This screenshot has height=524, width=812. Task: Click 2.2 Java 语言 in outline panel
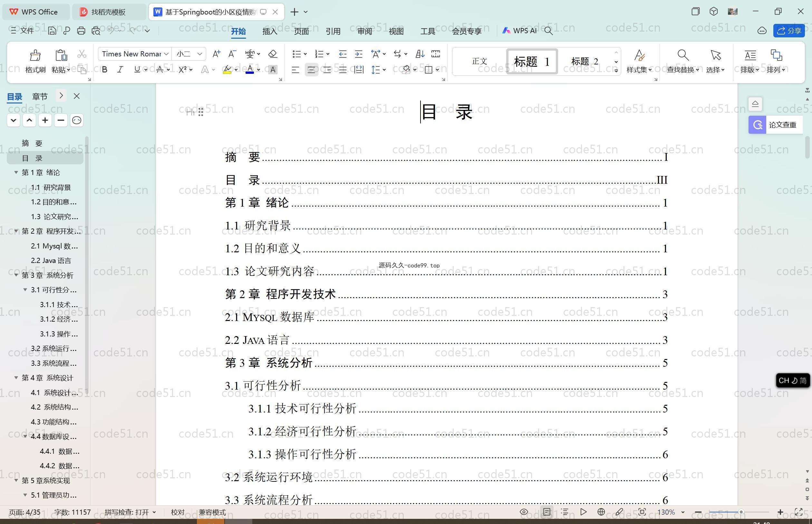click(x=51, y=261)
